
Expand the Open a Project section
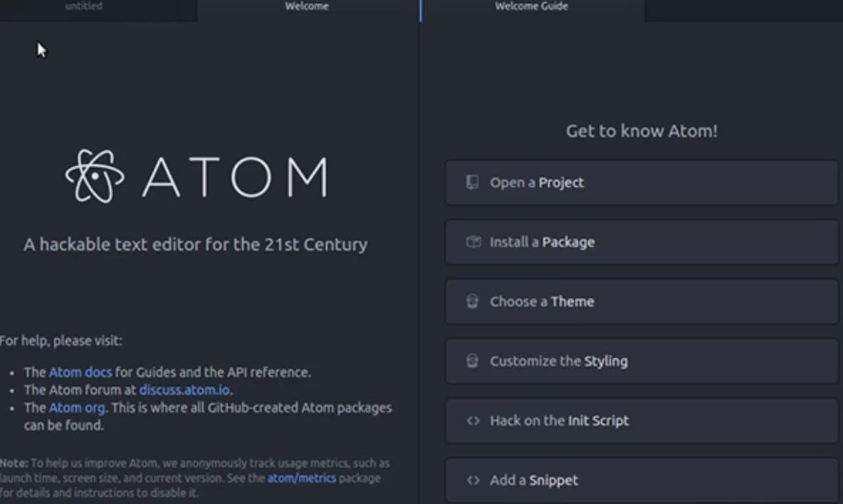click(642, 182)
